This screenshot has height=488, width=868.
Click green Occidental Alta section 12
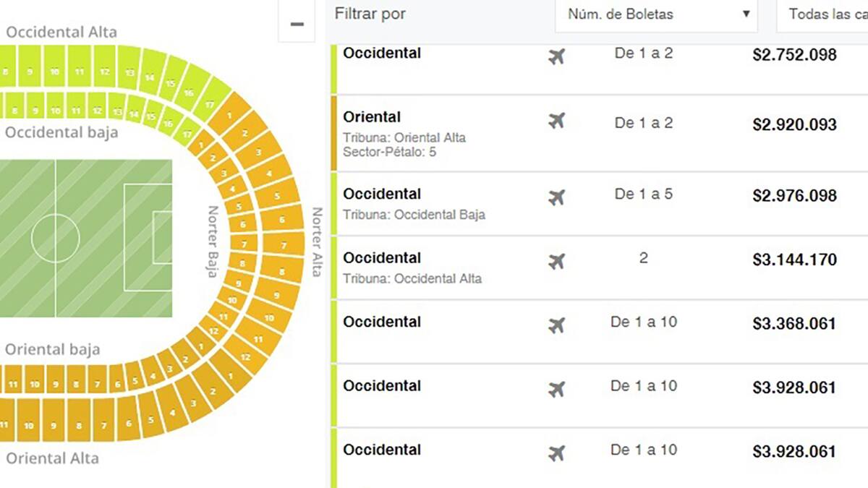(104, 72)
